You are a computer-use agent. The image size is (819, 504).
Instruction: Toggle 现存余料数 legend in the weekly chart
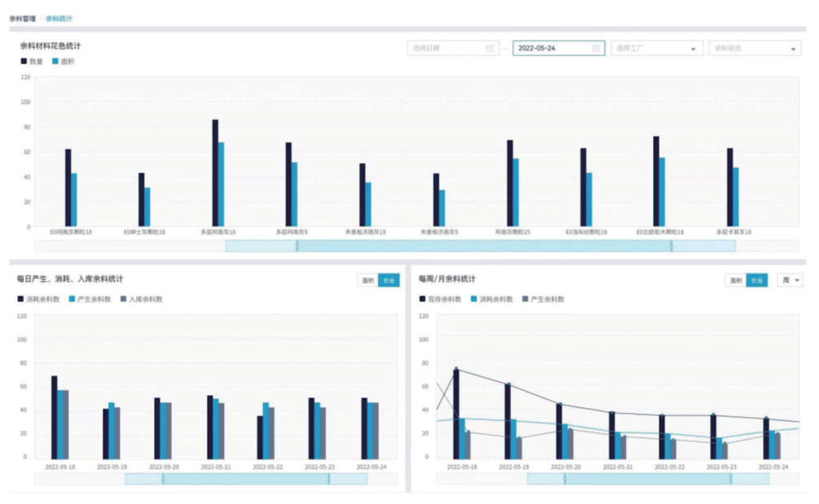440,300
